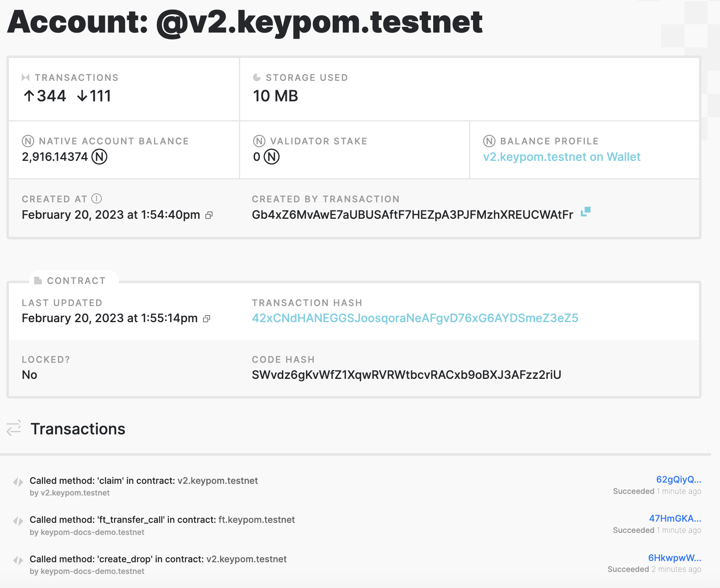Open transaction 47HmGKA... hash link
Viewport: 720px width, 588px height.
tap(675, 518)
